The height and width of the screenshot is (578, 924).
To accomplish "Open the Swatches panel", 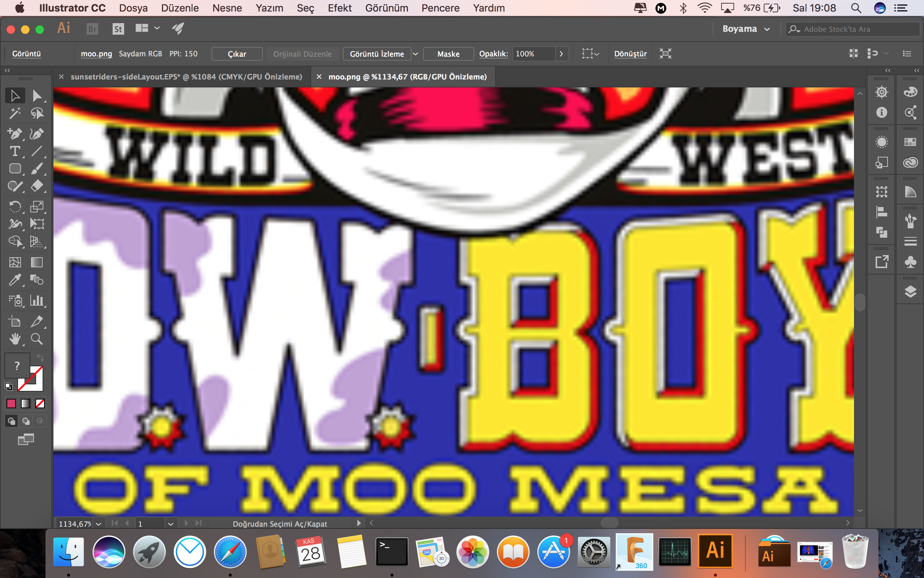I will (x=910, y=142).
